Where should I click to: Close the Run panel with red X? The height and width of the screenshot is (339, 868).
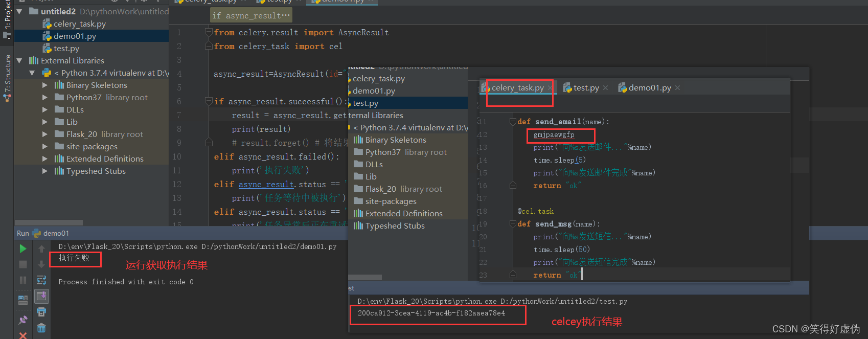23,335
